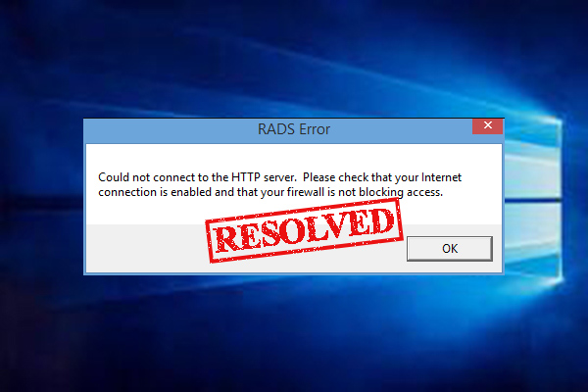Click blank title bar area left of title
The width and height of the screenshot is (588, 392).
tap(169, 129)
